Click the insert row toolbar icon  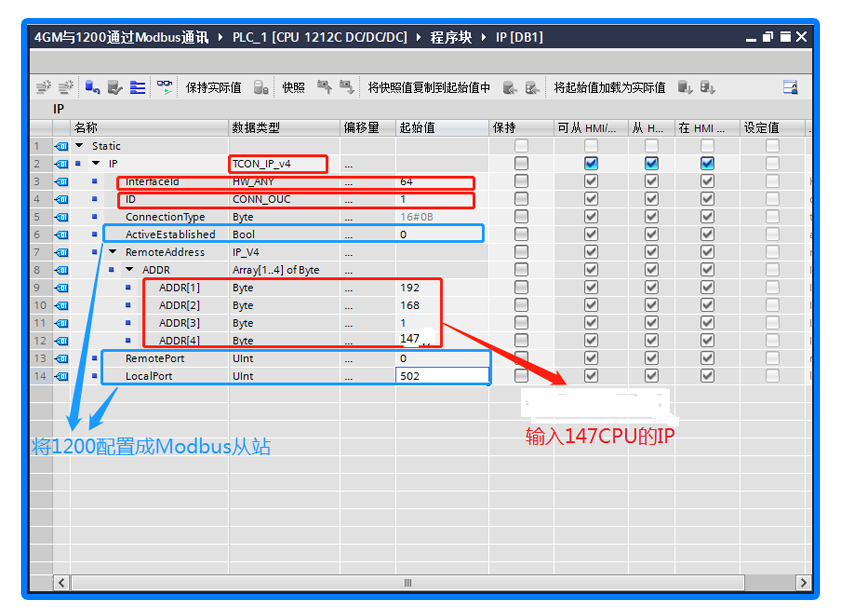pyautogui.click(x=43, y=87)
